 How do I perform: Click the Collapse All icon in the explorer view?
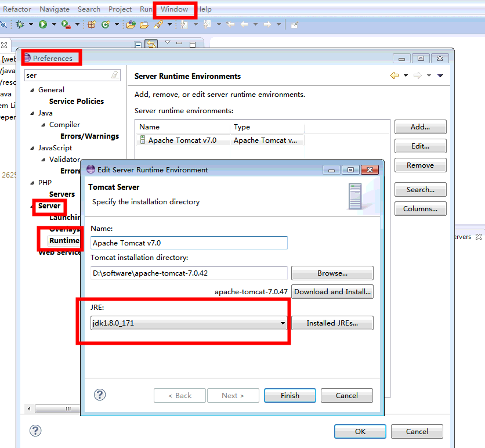tap(138, 45)
